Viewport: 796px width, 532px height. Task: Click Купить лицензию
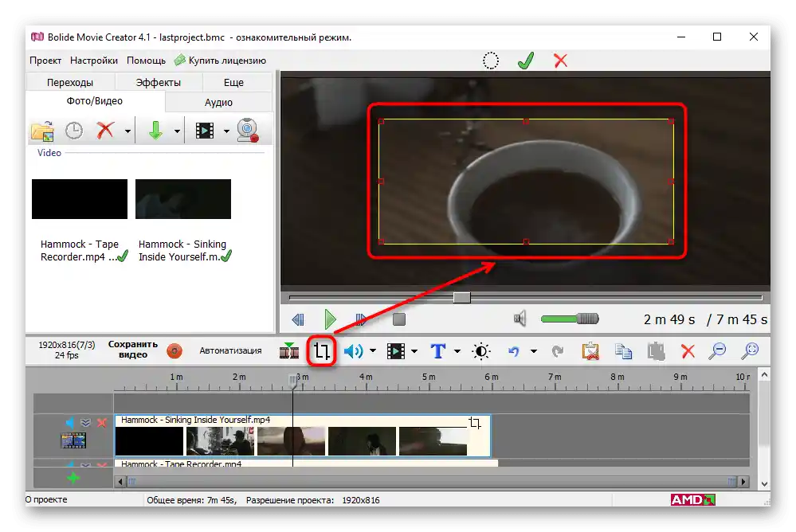[221, 61]
